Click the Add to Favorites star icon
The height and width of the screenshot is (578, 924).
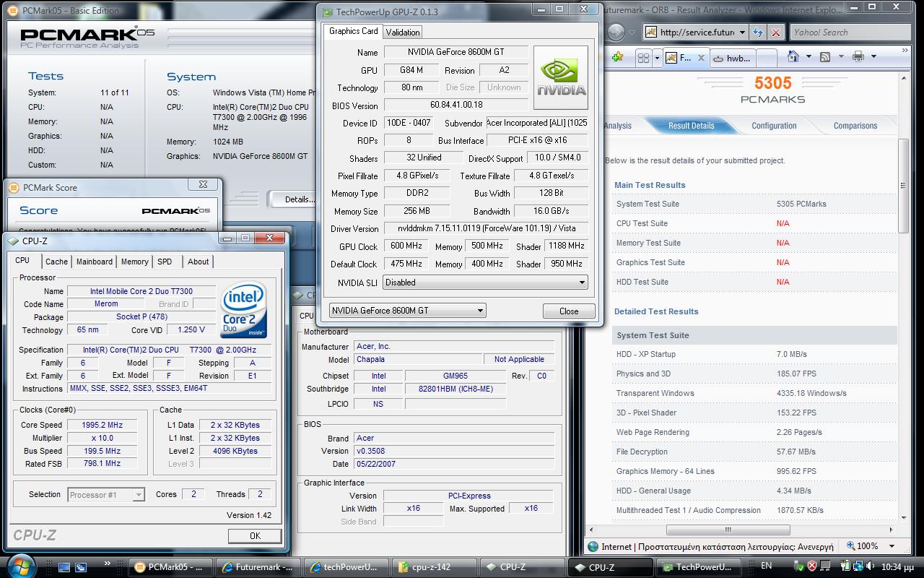(x=618, y=58)
